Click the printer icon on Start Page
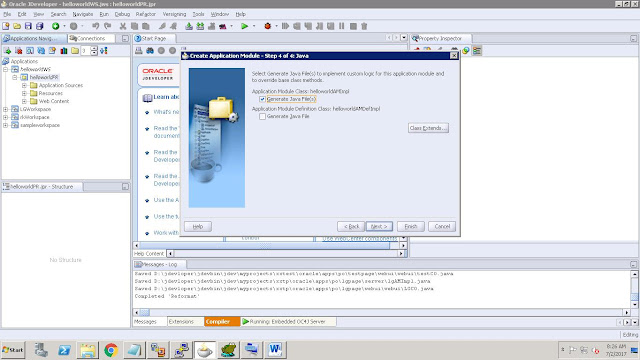640x360 pixels. 139,50
